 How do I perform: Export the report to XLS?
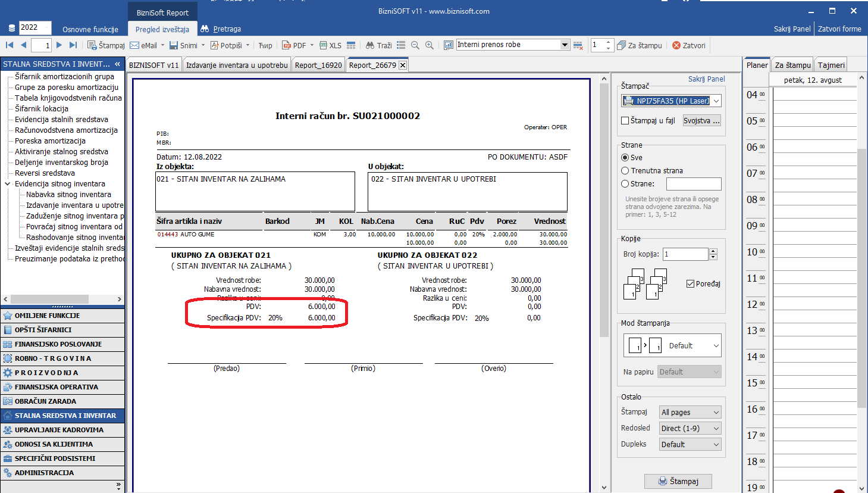(330, 45)
